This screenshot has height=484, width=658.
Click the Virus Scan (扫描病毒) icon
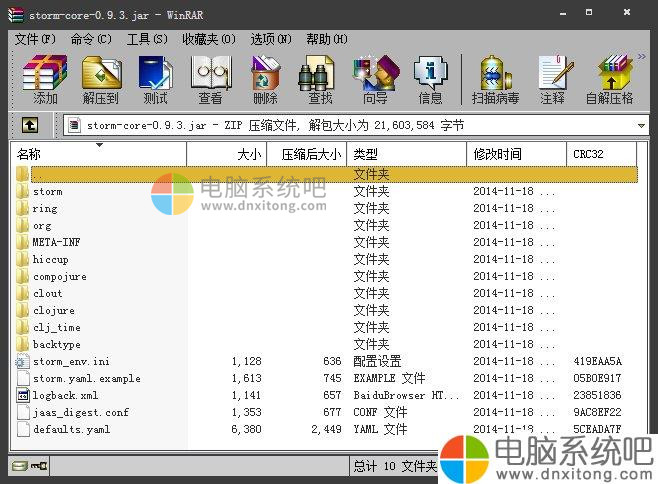click(x=496, y=79)
